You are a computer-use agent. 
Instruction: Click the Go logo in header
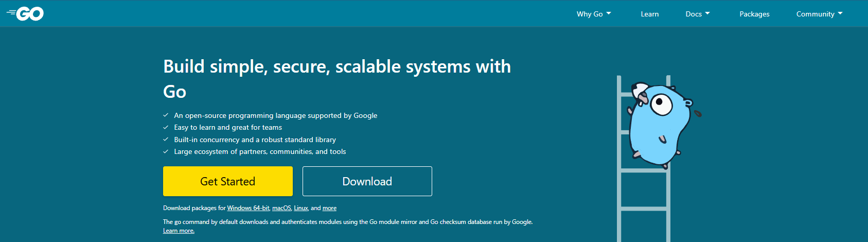pos(25,14)
